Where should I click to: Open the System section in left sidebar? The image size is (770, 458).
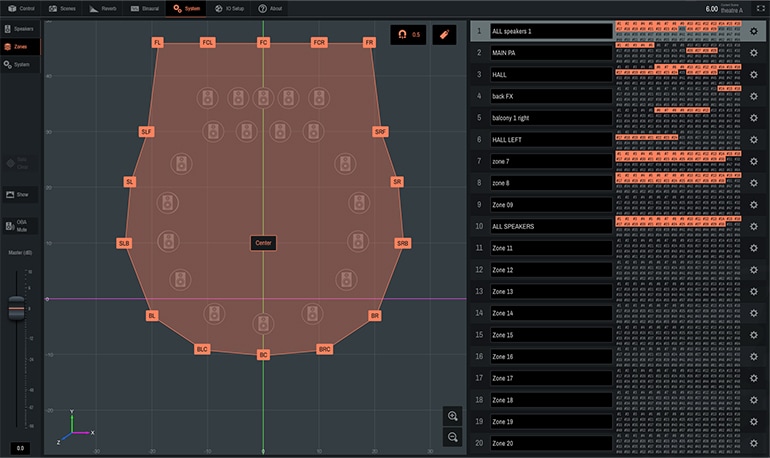(x=20, y=64)
